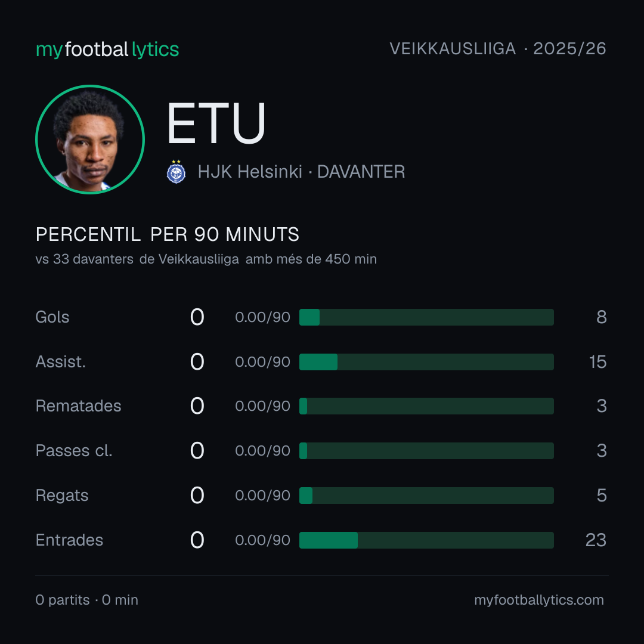
Task: Select the Rematades stat label
Action: coord(79,406)
